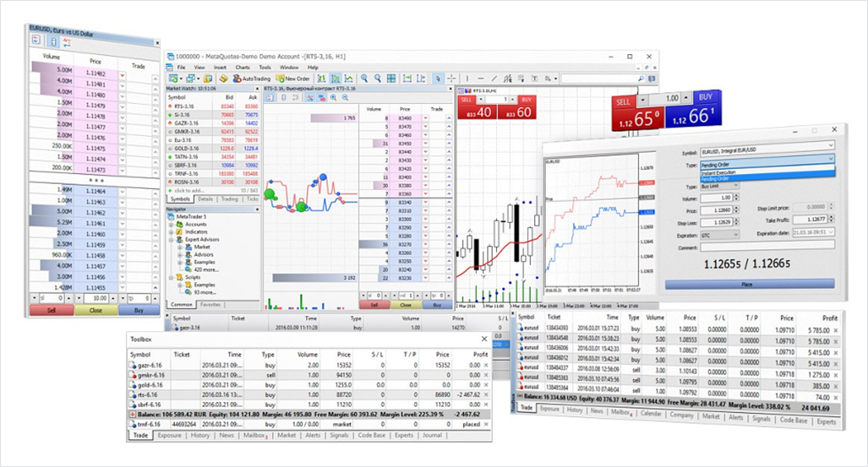Open the Insert menu

[x=221, y=67]
